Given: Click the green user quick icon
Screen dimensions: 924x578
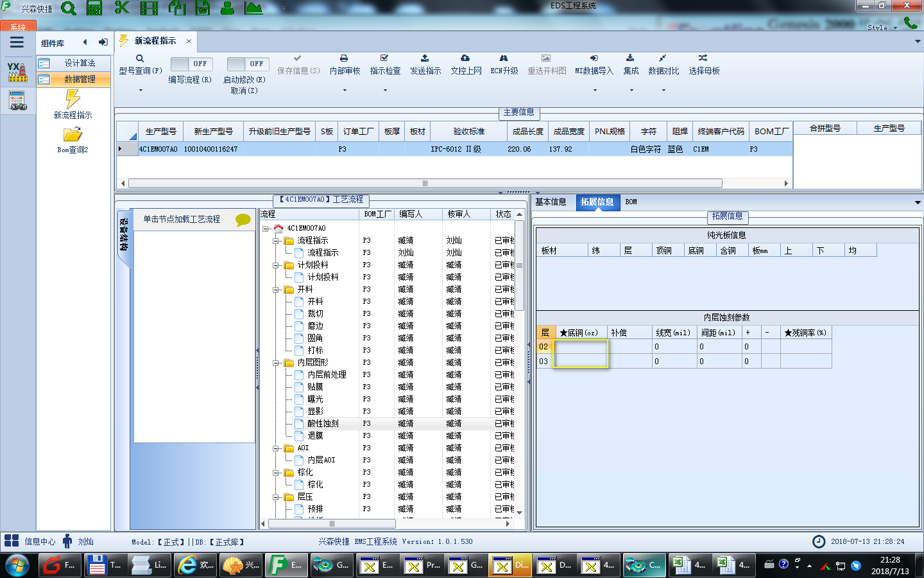Looking at the screenshot, I should click(x=227, y=8).
